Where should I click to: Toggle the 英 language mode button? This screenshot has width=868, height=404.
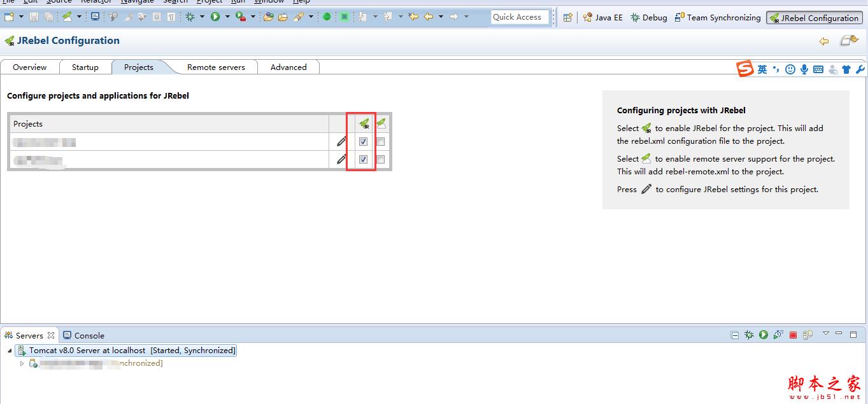pos(762,69)
